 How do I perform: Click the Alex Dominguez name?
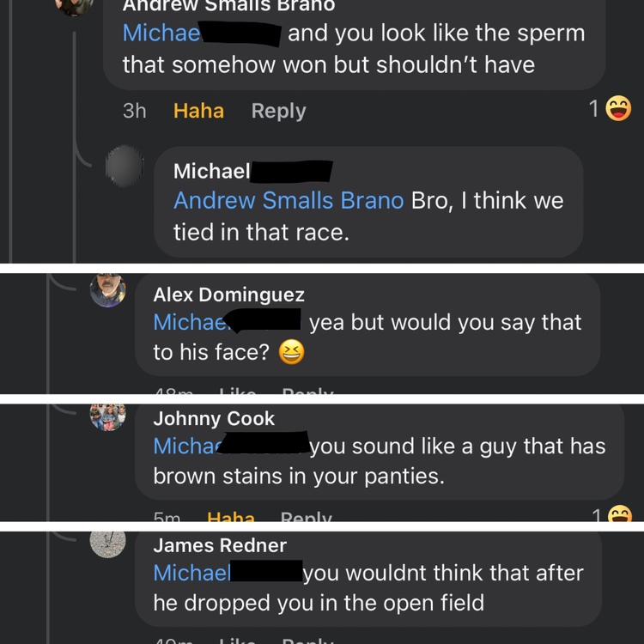[228, 295]
